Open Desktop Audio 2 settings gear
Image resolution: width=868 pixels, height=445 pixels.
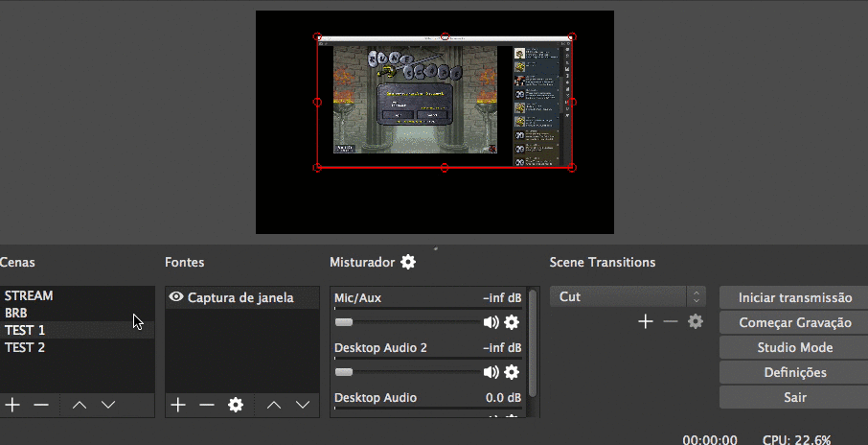click(x=512, y=372)
